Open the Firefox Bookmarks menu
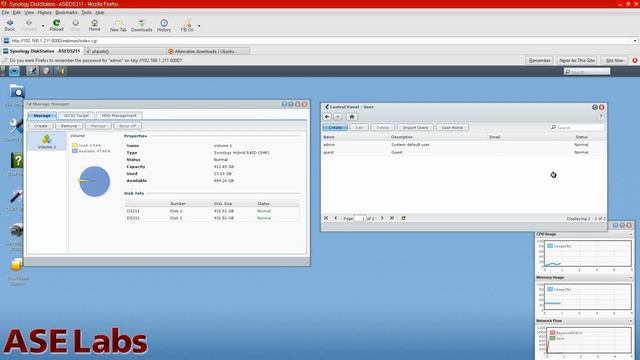This screenshot has width=640, height=360. [x=66, y=13]
